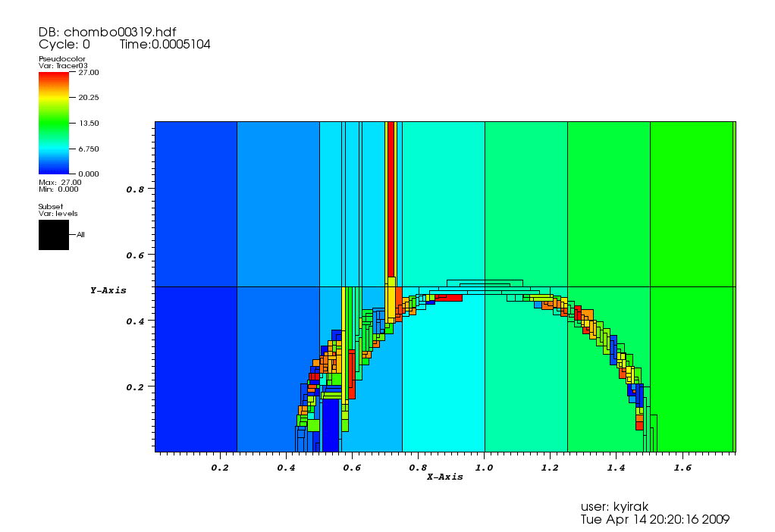775x532 pixels.
Task: Click the 1.0 tick label on X-Axis
Action: (484, 468)
